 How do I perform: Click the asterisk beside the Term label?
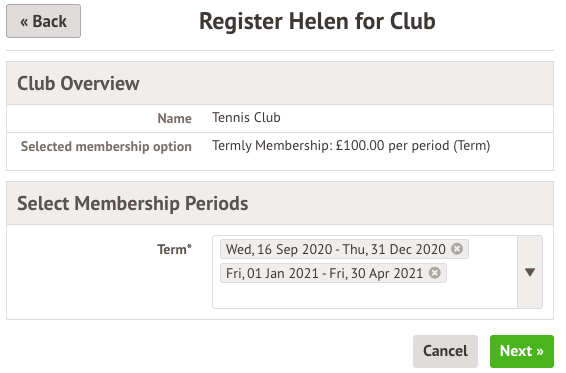click(190, 246)
